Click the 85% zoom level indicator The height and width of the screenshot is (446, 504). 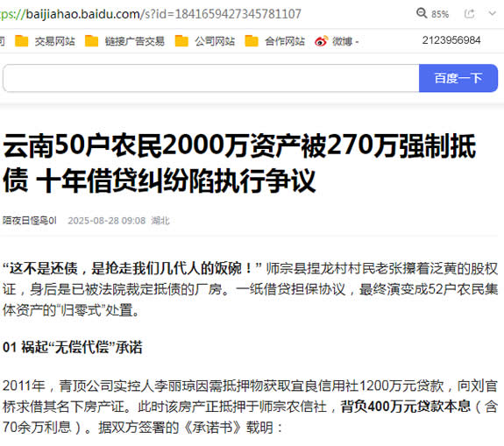tap(440, 14)
